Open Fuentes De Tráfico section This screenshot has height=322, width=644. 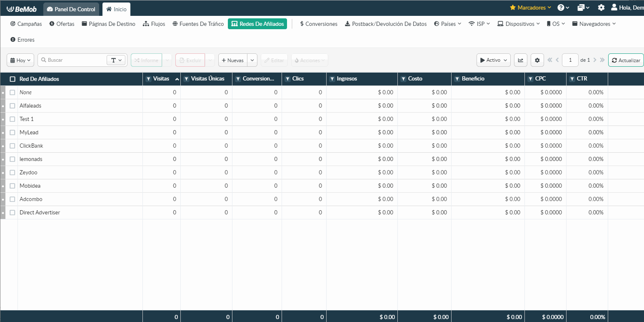pos(198,24)
